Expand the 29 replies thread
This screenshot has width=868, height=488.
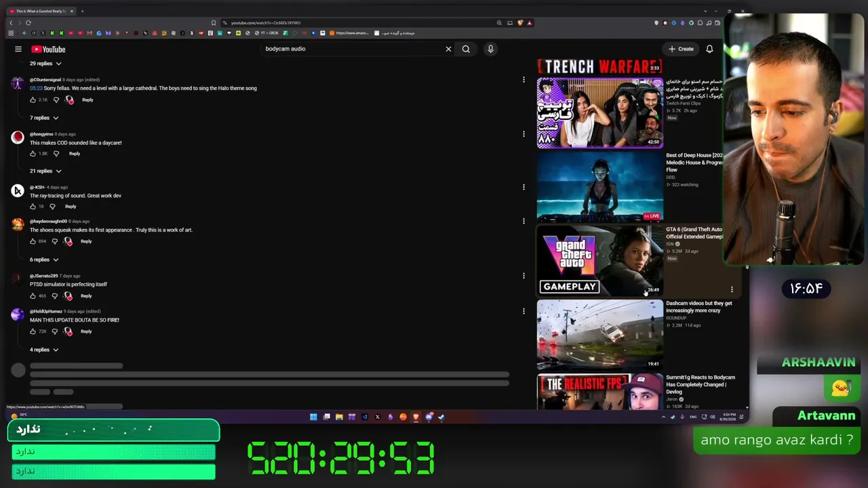(x=45, y=64)
